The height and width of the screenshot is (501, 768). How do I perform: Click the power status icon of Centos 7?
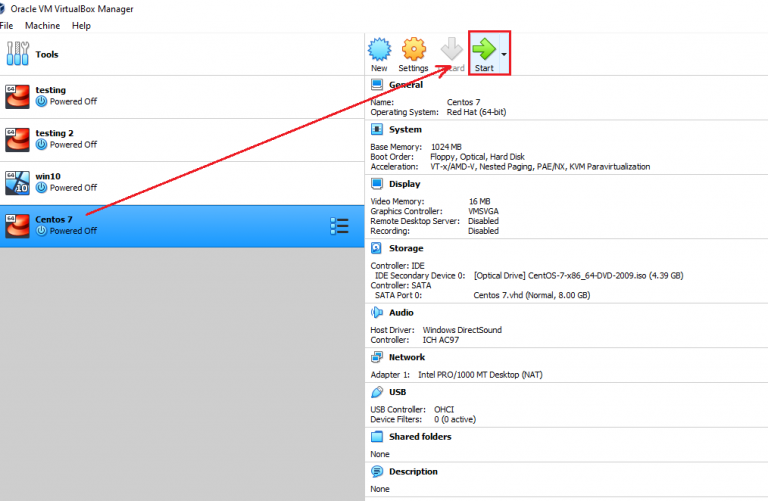tap(42, 231)
